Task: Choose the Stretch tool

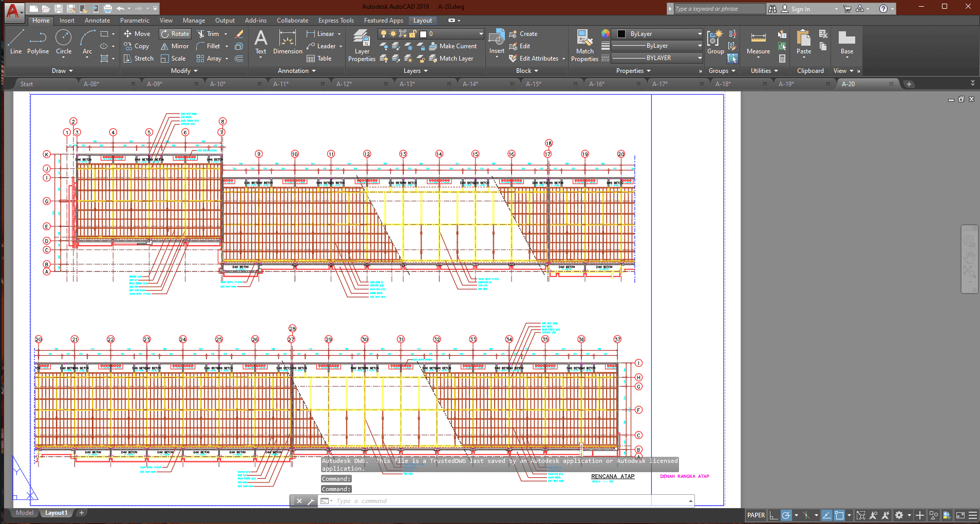Action: click(x=139, y=59)
